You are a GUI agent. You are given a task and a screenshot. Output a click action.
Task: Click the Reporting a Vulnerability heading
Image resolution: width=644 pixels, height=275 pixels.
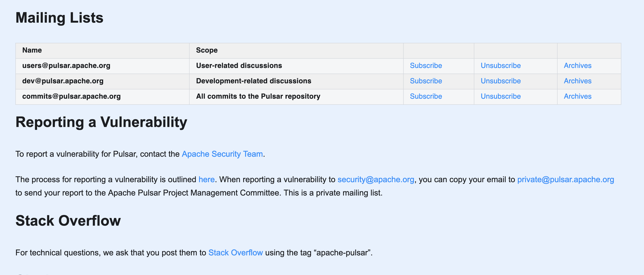pos(101,122)
